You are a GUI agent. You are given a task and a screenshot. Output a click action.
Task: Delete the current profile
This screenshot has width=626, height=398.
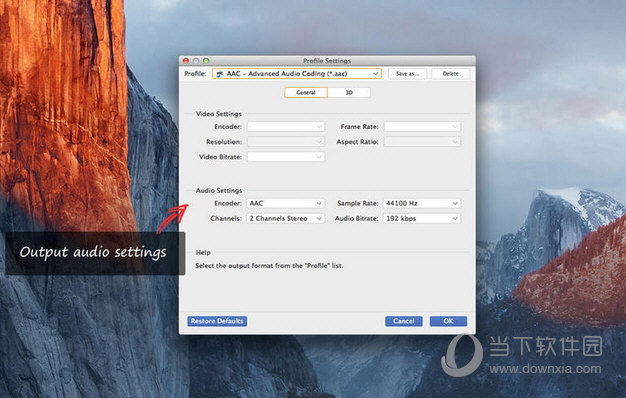click(450, 73)
